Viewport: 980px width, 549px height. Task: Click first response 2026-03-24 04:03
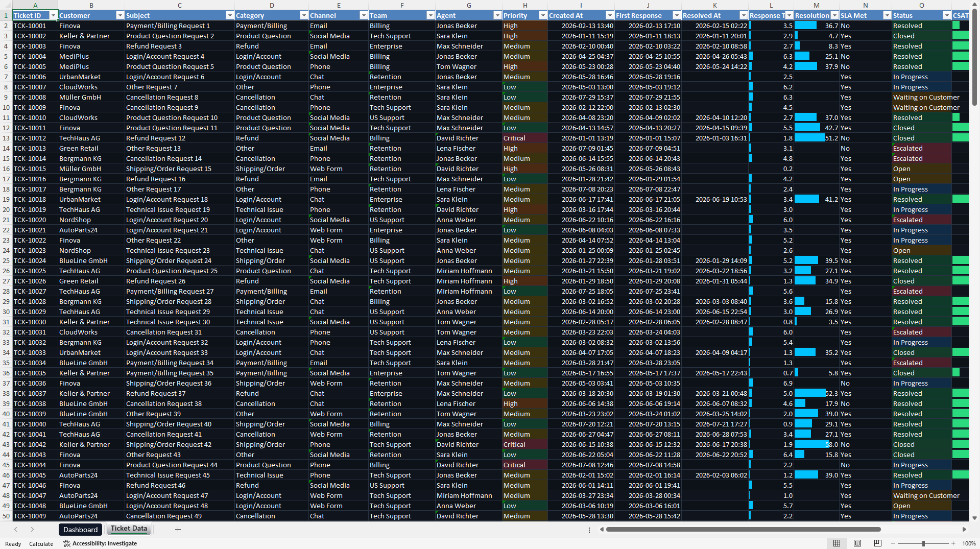click(x=648, y=332)
